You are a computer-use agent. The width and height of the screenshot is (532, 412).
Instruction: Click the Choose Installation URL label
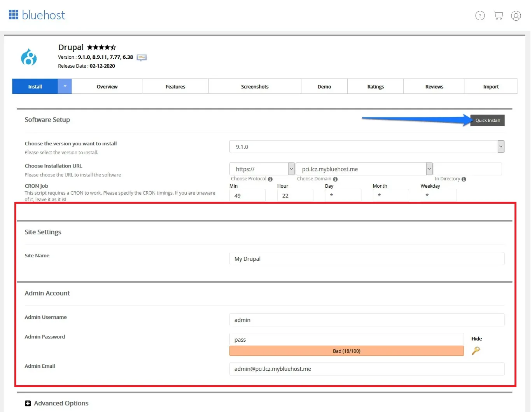tap(53, 166)
